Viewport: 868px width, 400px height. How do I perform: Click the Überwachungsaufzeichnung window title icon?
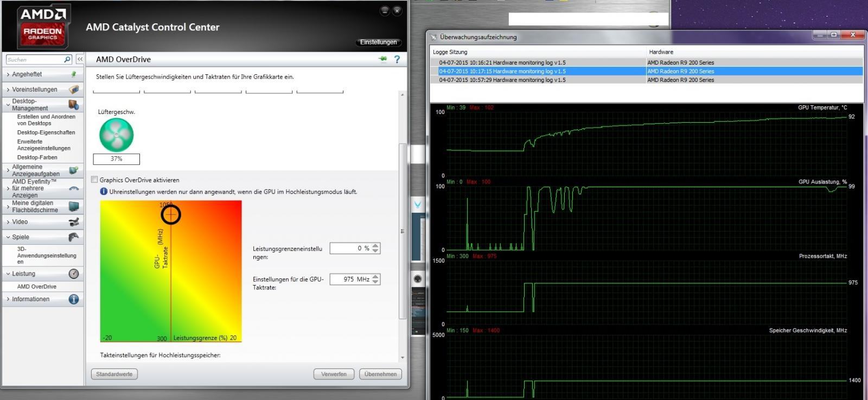click(x=433, y=37)
